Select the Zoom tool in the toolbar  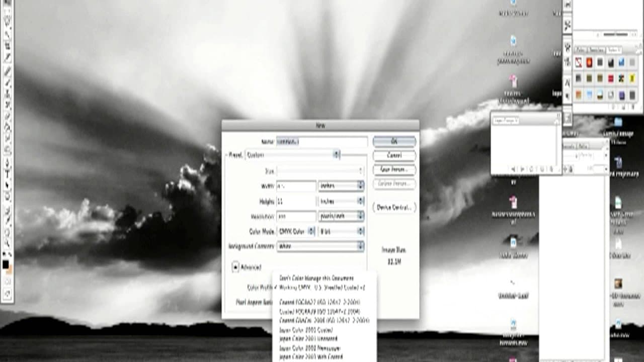8,244
